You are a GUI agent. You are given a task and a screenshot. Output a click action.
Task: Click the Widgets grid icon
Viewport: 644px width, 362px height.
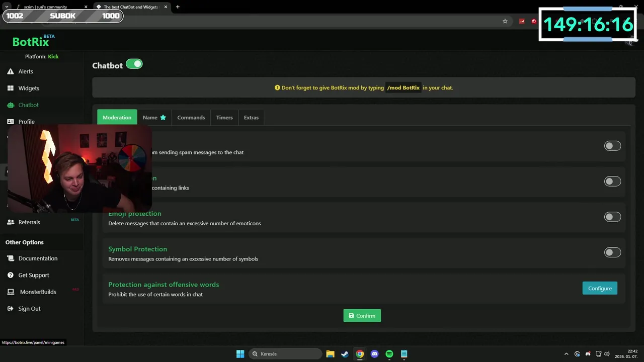[10, 88]
